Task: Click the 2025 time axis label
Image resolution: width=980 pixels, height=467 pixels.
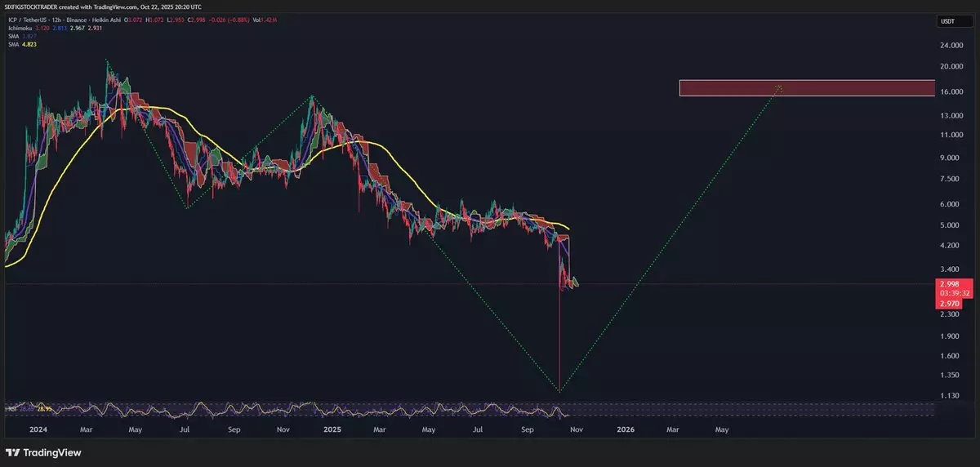Action: coord(331,428)
